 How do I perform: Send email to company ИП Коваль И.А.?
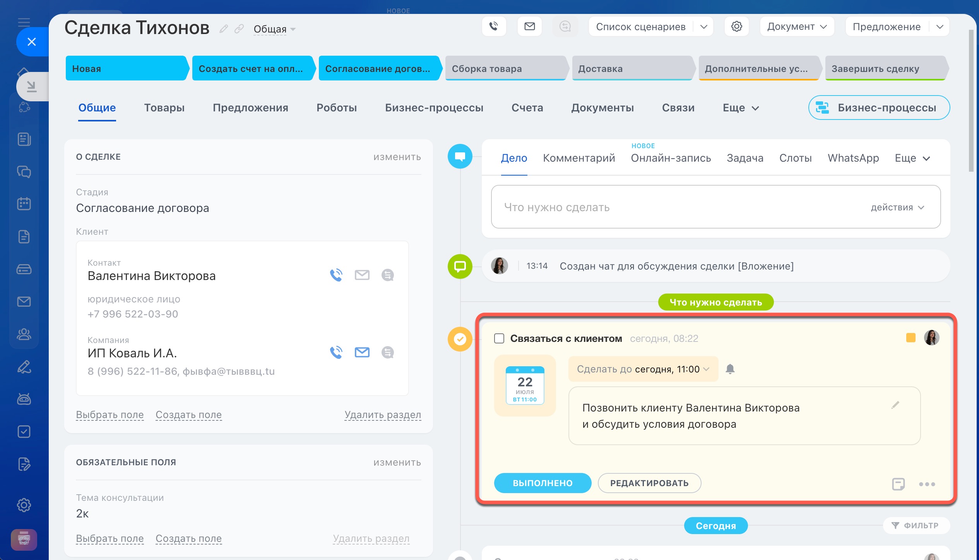pyautogui.click(x=362, y=352)
